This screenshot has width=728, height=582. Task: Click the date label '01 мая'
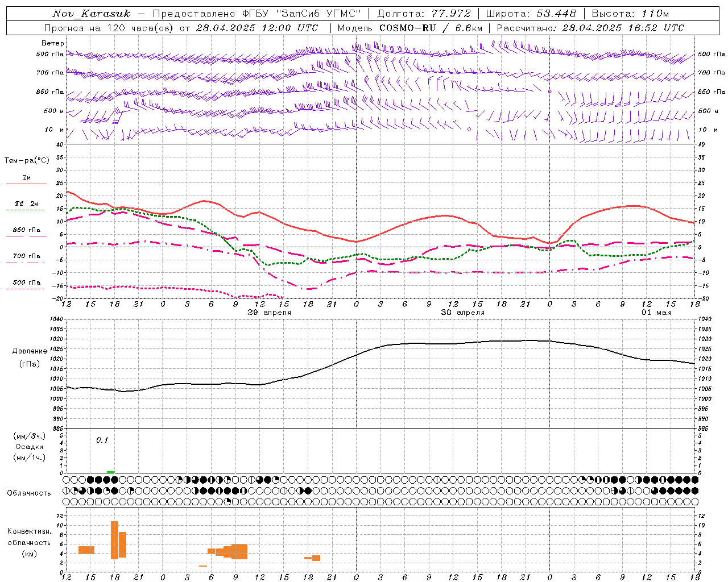tap(656, 313)
